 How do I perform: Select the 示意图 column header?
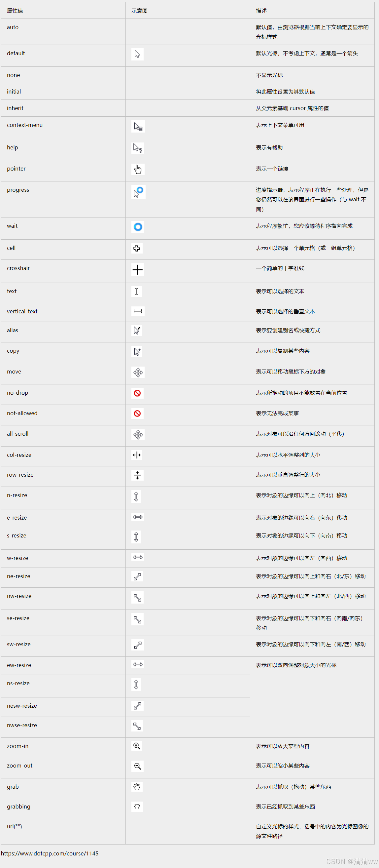(188, 11)
